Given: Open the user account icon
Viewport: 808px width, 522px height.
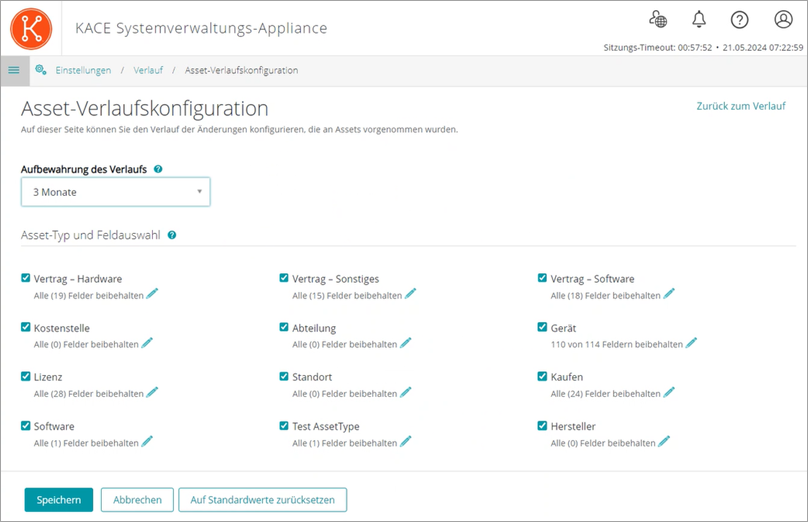Looking at the screenshot, I should [x=782, y=20].
